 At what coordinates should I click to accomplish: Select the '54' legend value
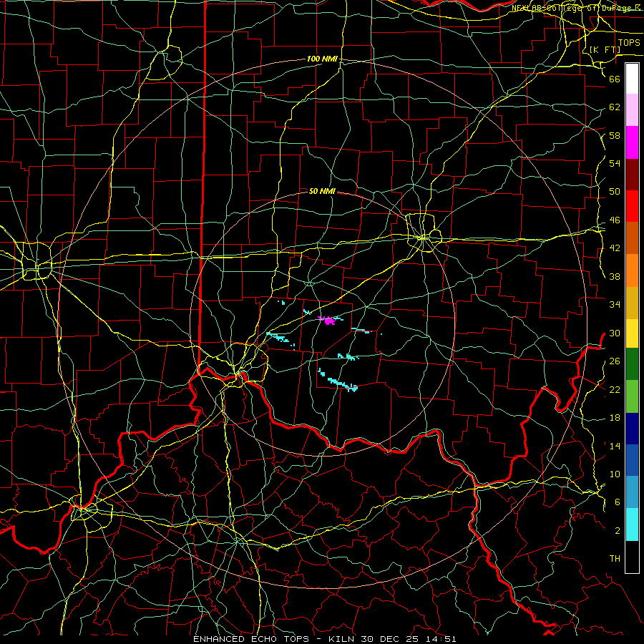point(615,163)
